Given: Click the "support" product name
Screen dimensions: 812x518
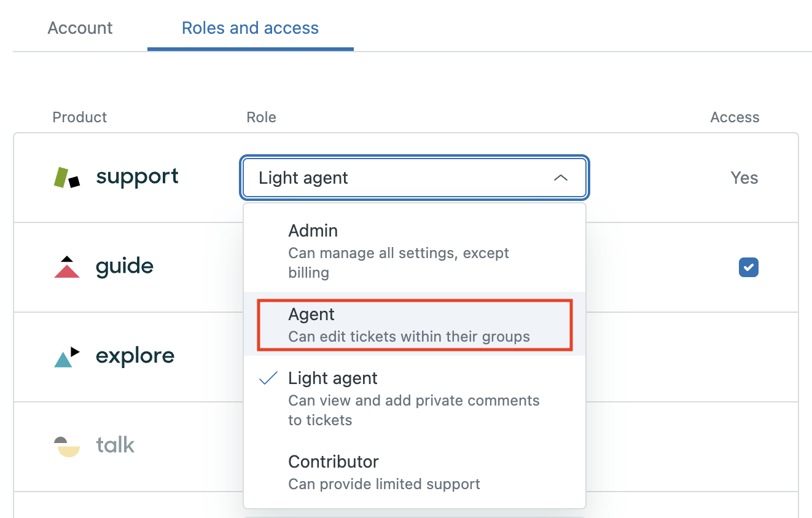Looking at the screenshot, I should 137,177.
